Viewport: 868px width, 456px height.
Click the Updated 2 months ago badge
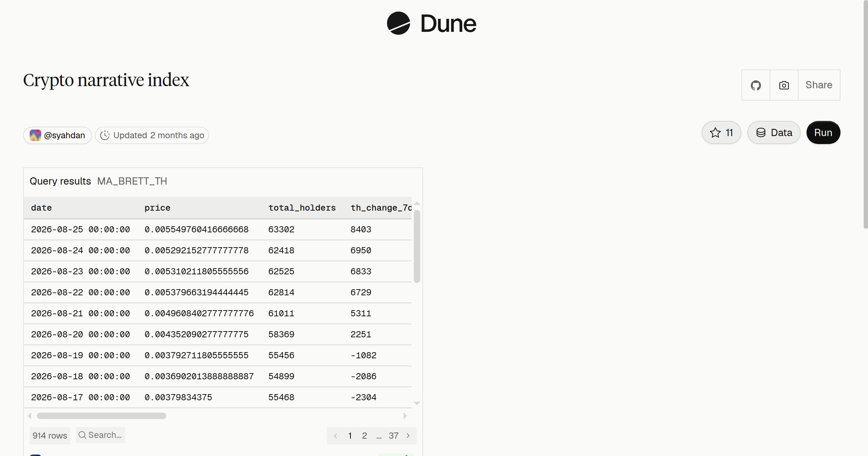pos(152,135)
